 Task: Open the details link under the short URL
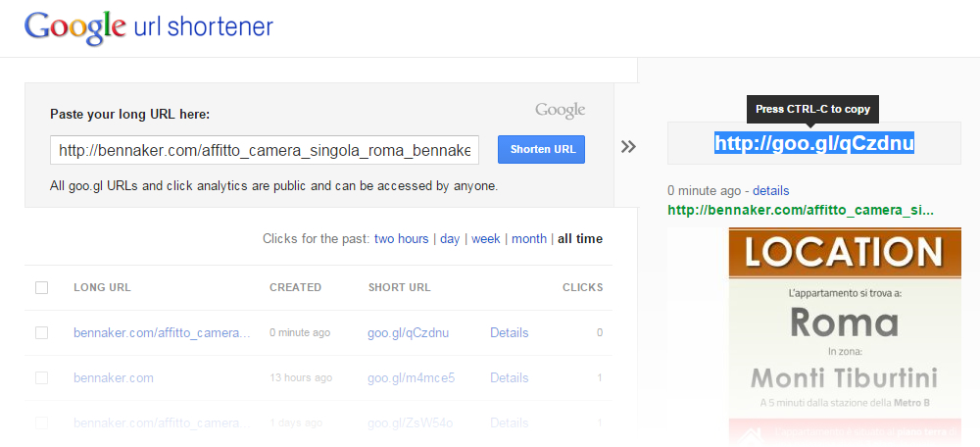pos(770,191)
